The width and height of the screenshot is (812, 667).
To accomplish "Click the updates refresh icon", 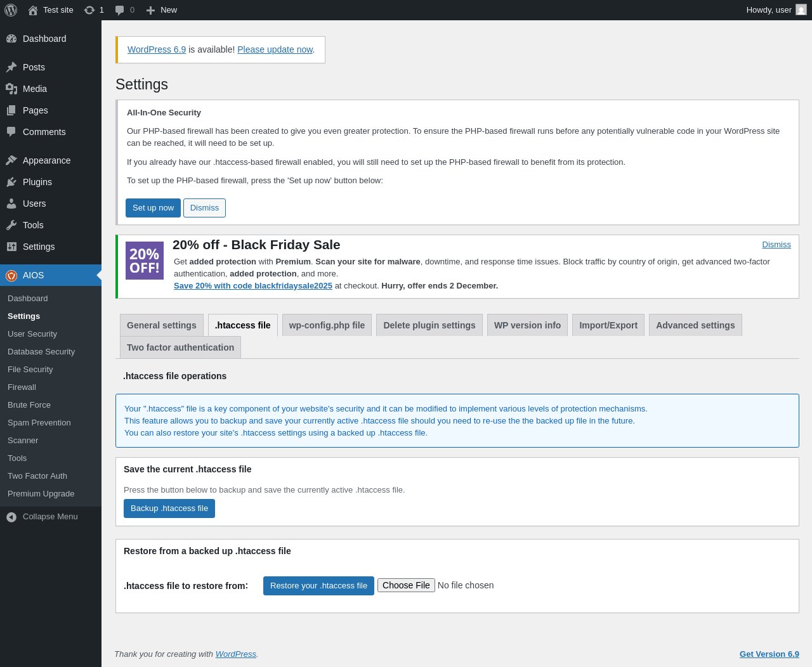I will point(89,10).
